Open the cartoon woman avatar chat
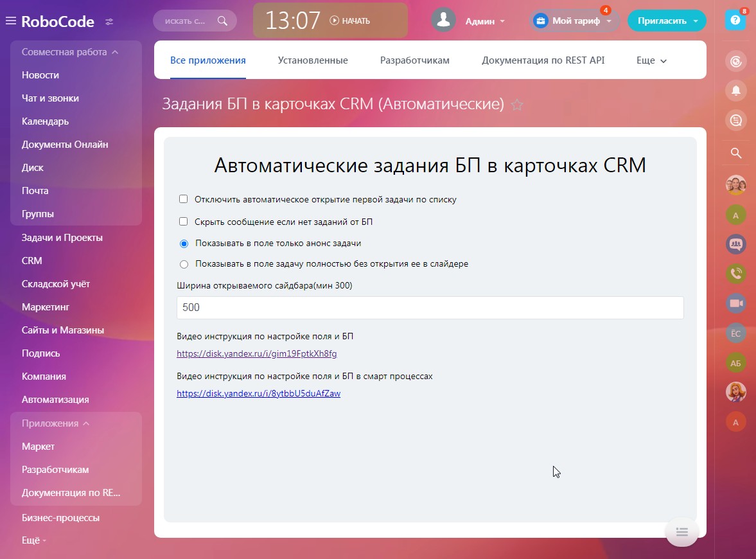 click(x=735, y=393)
